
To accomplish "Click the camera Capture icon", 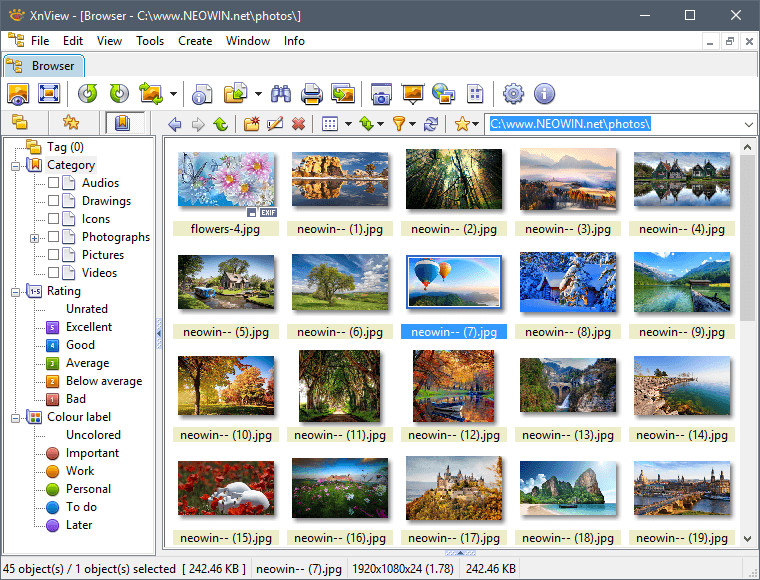I will tap(380, 94).
